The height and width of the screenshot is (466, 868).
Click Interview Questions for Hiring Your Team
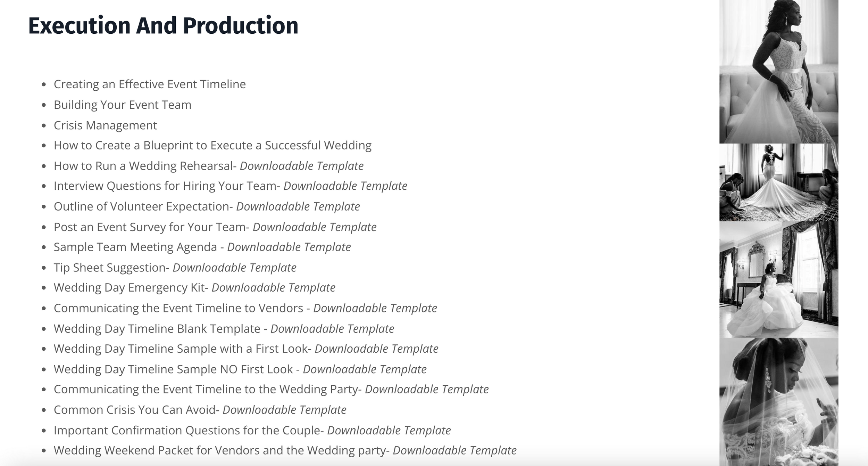pyautogui.click(x=231, y=186)
